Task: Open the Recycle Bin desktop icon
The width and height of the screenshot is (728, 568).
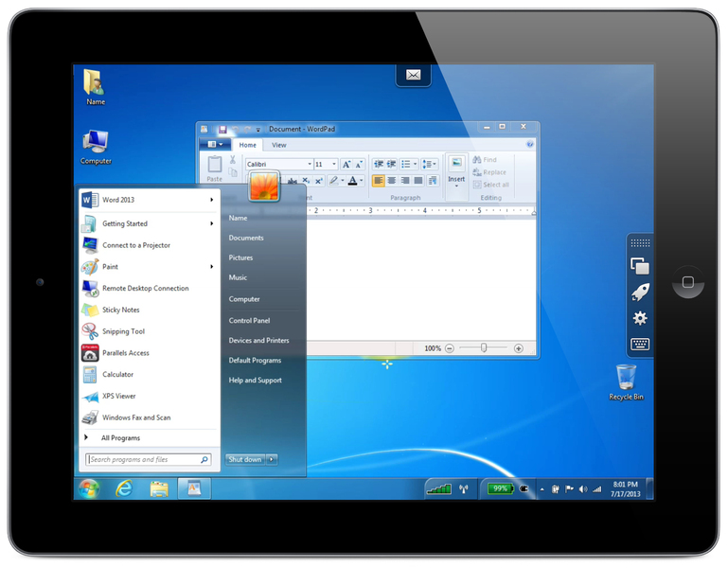Action: coord(626,382)
